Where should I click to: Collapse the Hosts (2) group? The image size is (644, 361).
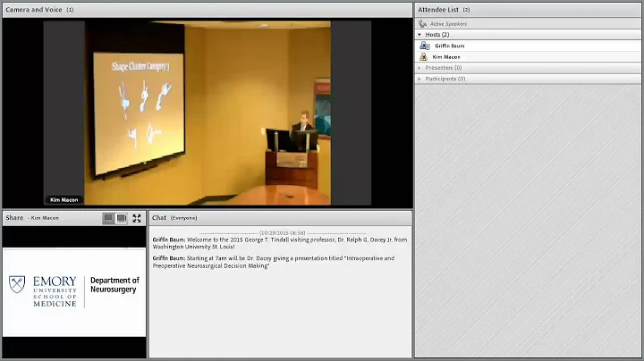tap(419, 35)
